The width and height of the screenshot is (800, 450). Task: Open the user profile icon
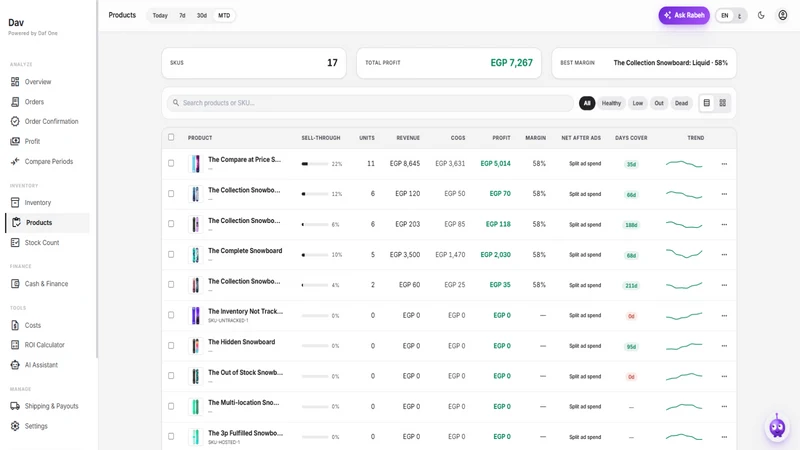tap(783, 15)
